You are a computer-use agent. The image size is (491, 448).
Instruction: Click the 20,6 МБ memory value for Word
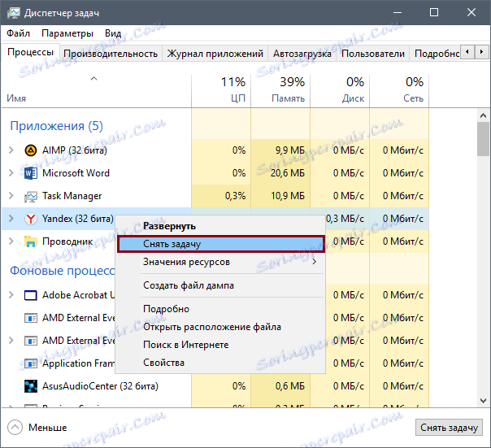click(288, 173)
